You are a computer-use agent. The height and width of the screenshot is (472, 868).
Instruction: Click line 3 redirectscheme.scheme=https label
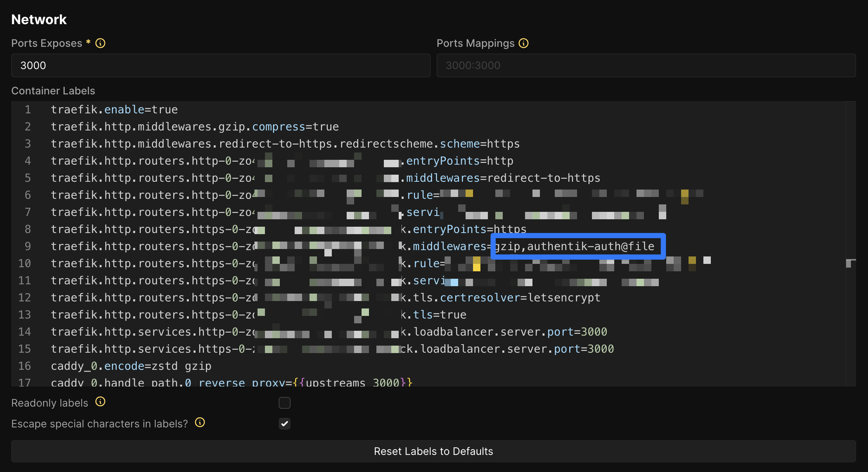pyautogui.click(x=285, y=144)
